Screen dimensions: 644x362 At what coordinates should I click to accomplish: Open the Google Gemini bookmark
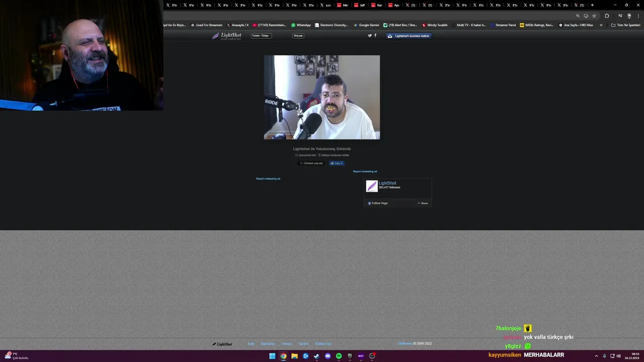click(366, 25)
